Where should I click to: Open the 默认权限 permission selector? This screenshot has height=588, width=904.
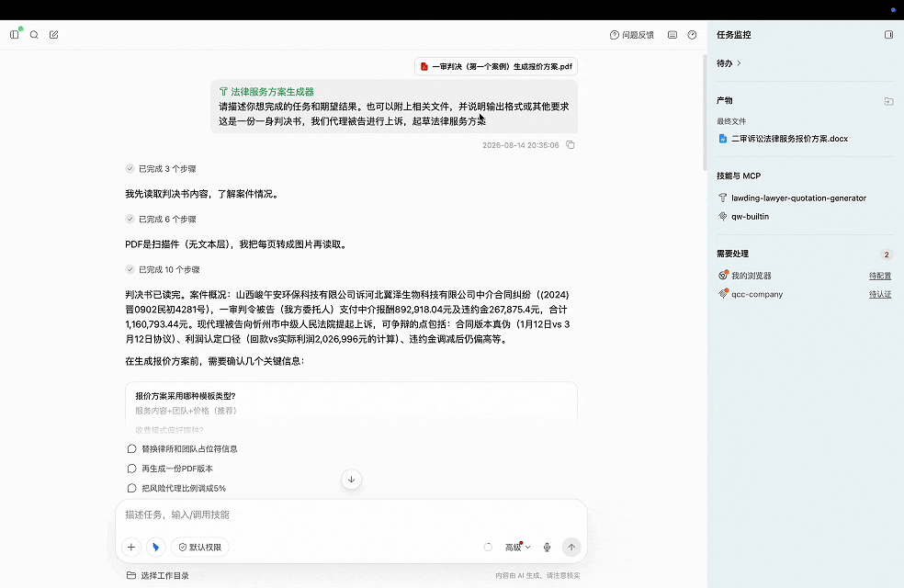200,547
